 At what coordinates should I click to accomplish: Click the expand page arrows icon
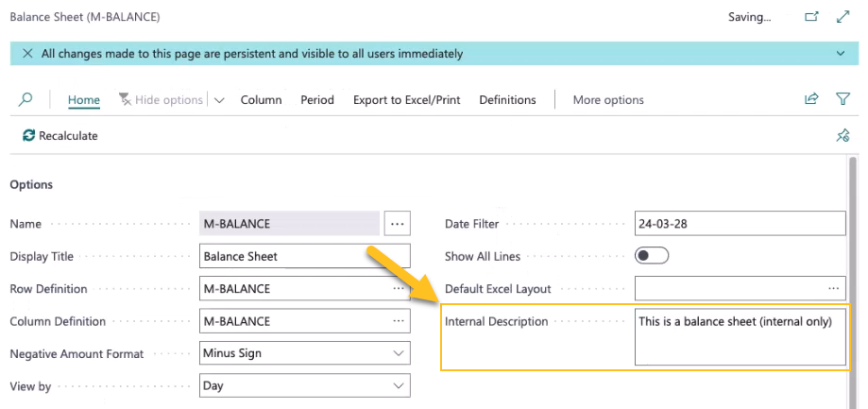(x=842, y=17)
